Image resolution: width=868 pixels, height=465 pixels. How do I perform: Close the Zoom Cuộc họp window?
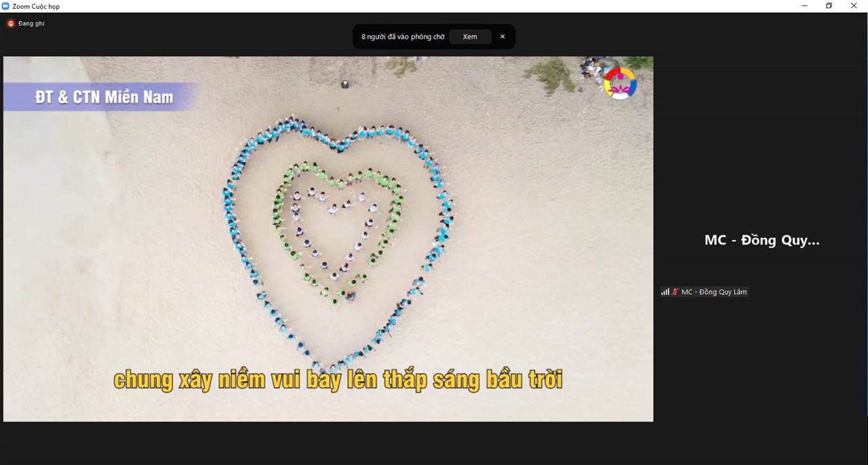click(854, 6)
